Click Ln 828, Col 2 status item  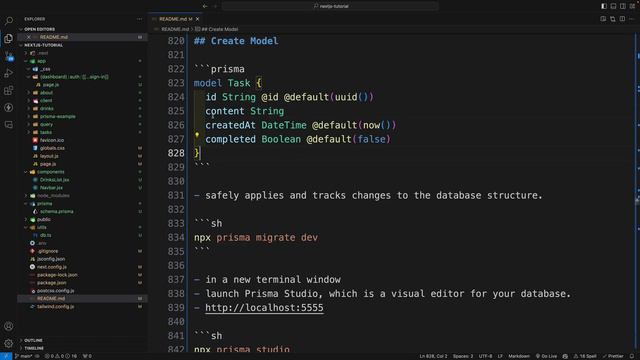[x=433, y=356]
